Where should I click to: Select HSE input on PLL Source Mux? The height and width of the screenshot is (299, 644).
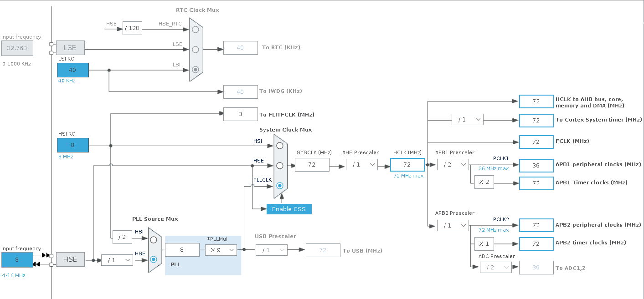pos(154,259)
